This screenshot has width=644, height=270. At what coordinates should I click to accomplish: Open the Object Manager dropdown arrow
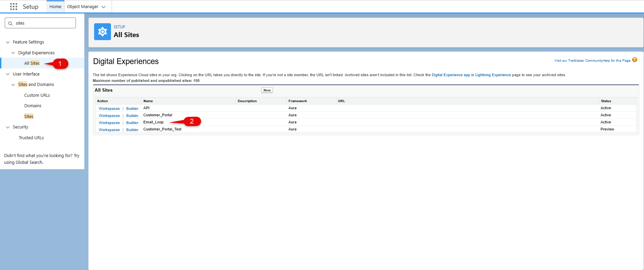pyautogui.click(x=104, y=7)
